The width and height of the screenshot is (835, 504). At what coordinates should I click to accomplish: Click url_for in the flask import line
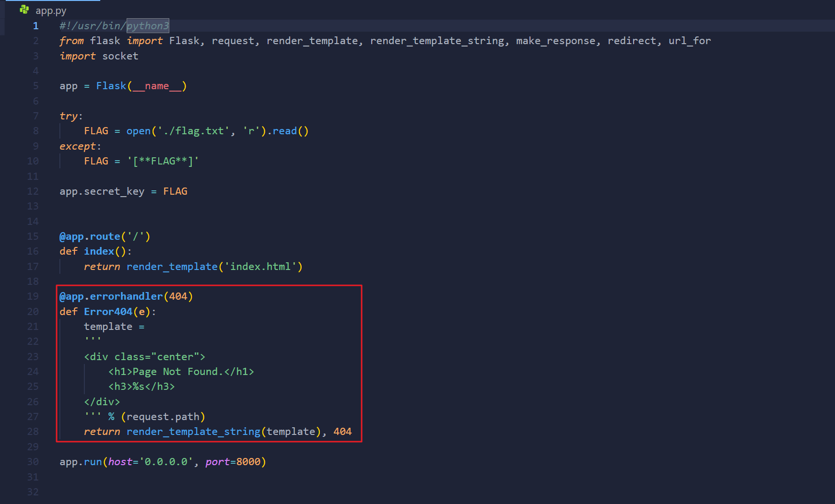click(689, 41)
